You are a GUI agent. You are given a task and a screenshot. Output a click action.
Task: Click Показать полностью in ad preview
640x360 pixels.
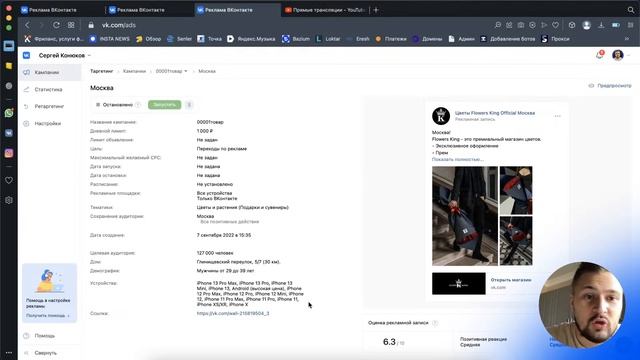[x=458, y=160]
